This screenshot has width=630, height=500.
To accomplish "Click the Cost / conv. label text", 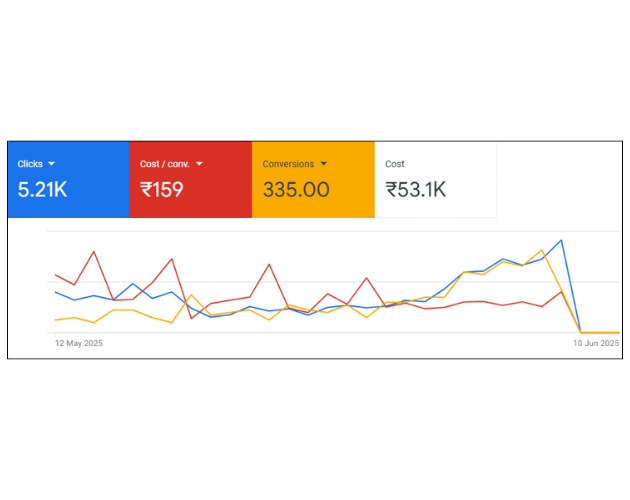I will [x=164, y=163].
